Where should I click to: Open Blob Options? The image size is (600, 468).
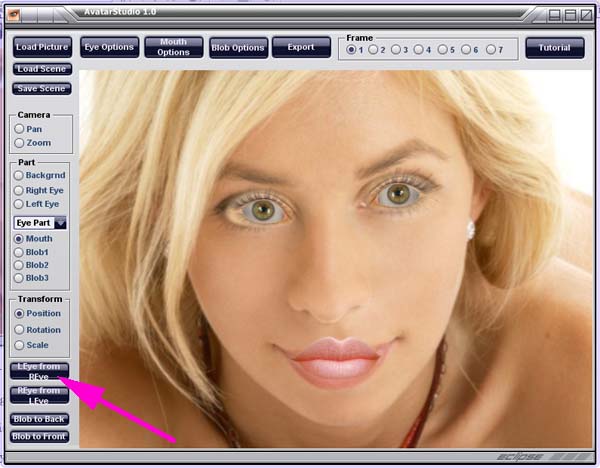point(238,48)
